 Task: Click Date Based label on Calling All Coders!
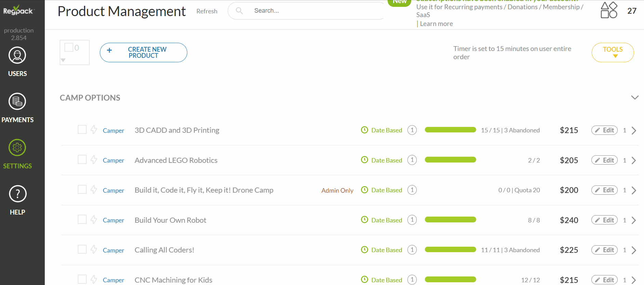[387, 250]
